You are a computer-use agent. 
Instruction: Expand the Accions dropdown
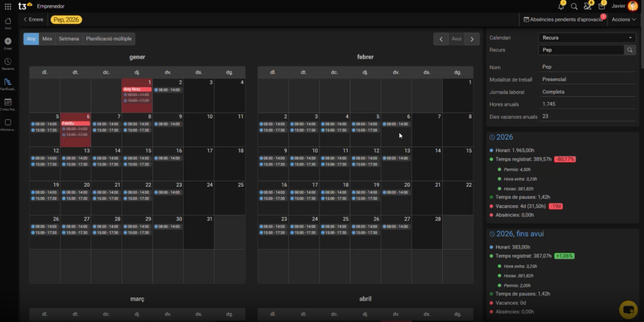point(623,19)
